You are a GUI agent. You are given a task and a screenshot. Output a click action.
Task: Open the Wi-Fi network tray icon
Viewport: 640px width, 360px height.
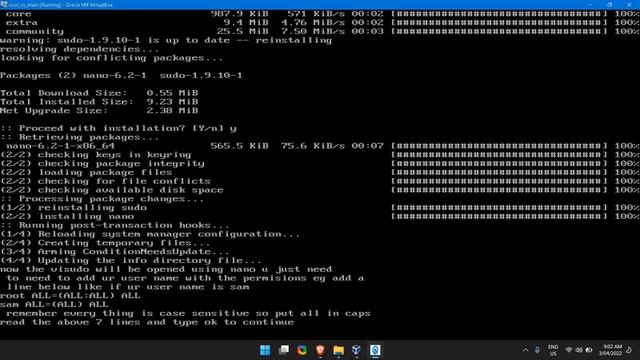pos(569,350)
